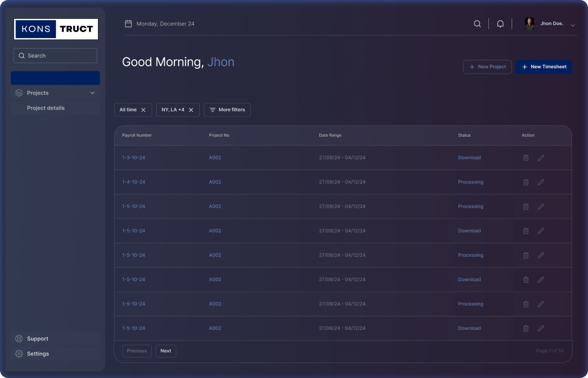Select Project details in sidebar

(x=46, y=108)
